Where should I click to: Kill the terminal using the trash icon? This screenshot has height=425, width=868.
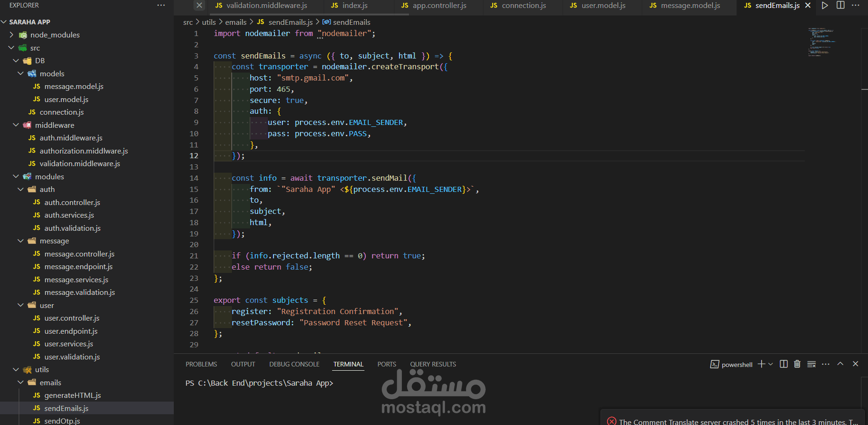[x=797, y=364]
